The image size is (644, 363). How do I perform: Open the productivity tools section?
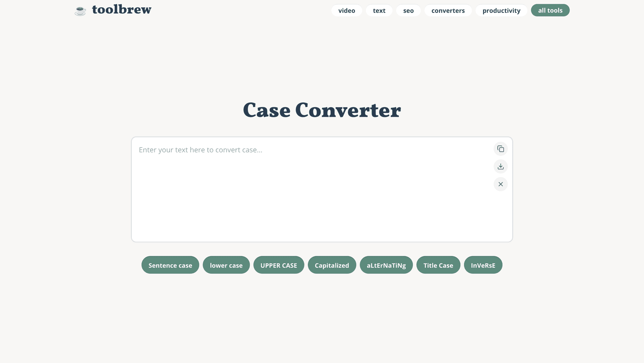(x=501, y=10)
